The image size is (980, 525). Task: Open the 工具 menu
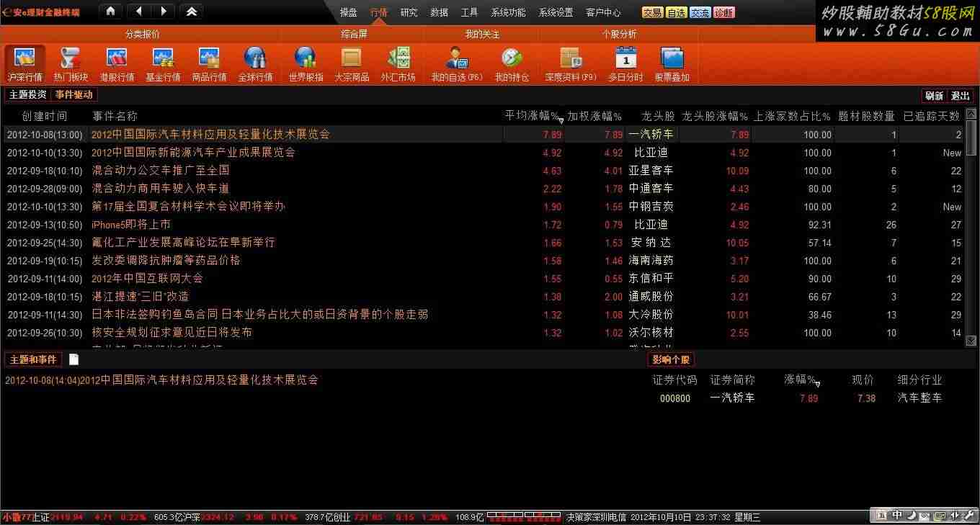469,12
